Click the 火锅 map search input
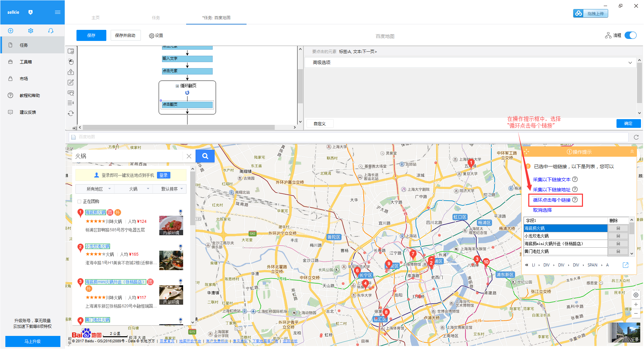 pyautogui.click(x=127, y=156)
